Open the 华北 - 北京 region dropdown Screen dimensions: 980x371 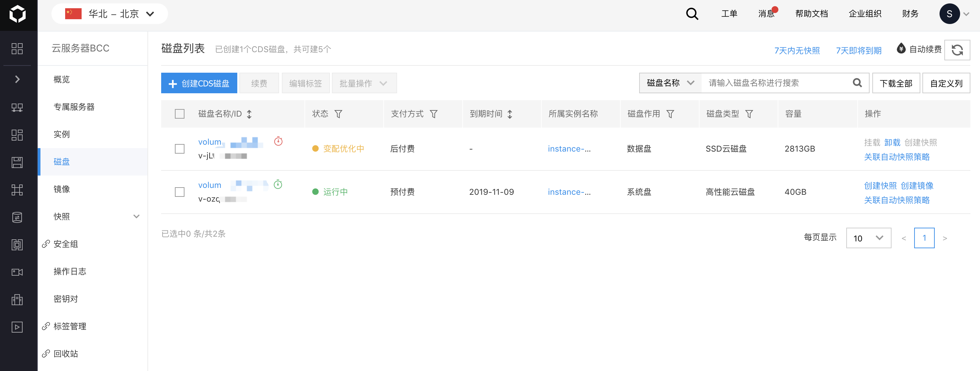[110, 14]
